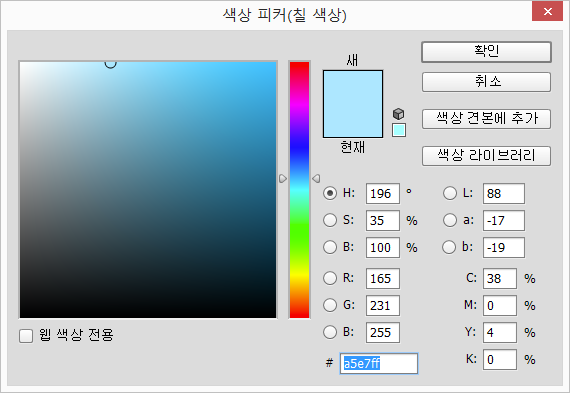Select the Lab a radio button
This screenshot has width=570, height=393.
[x=450, y=220]
